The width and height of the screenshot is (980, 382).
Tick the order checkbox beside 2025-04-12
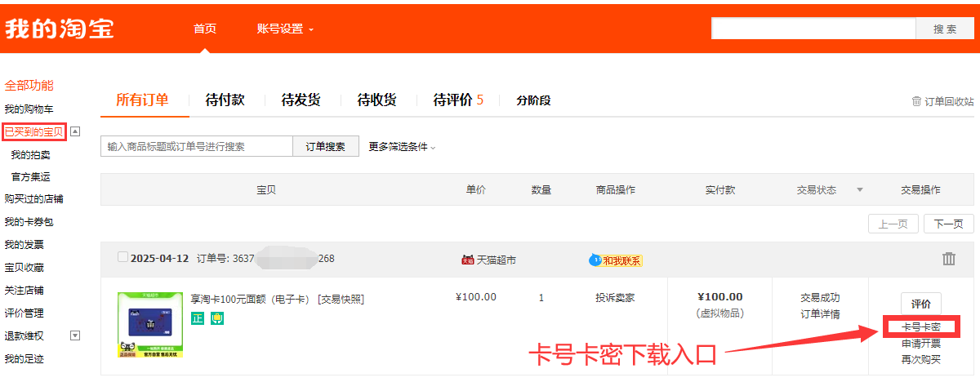(x=122, y=257)
